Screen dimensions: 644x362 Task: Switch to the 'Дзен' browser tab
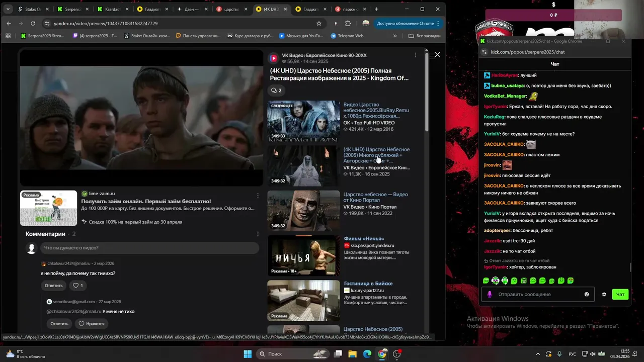click(x=193, y=9)
